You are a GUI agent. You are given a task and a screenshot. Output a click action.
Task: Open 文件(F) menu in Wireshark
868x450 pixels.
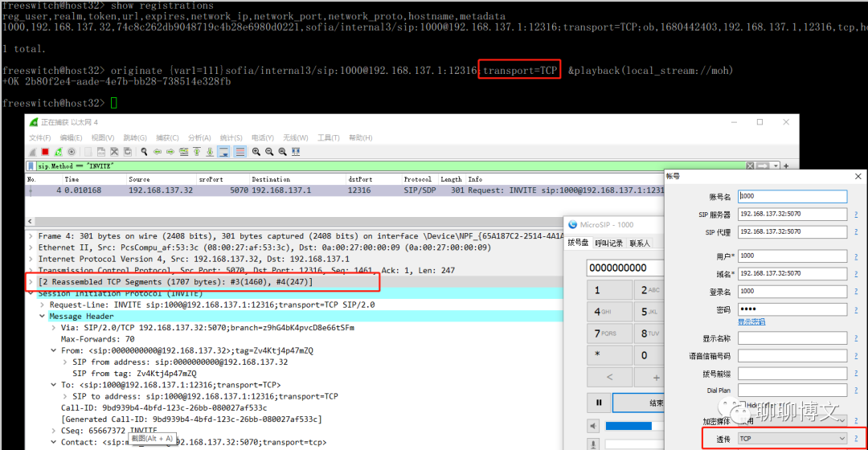click(40, 138)
